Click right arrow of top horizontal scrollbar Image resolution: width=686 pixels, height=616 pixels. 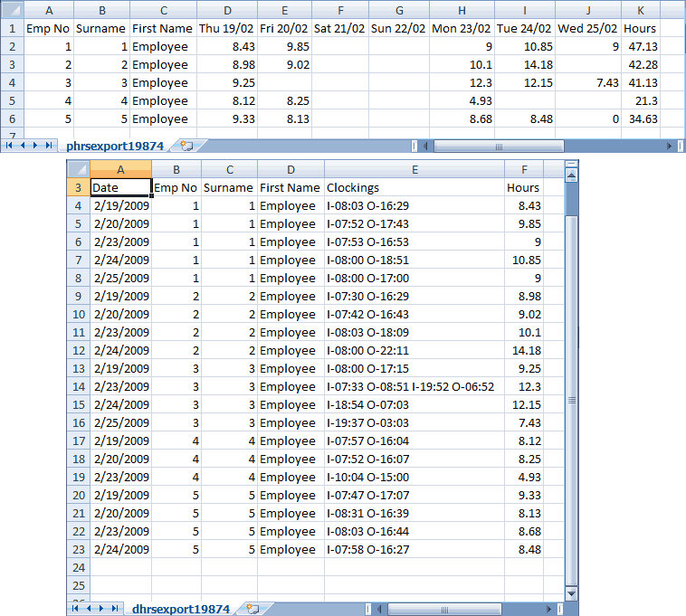(670, 146)
